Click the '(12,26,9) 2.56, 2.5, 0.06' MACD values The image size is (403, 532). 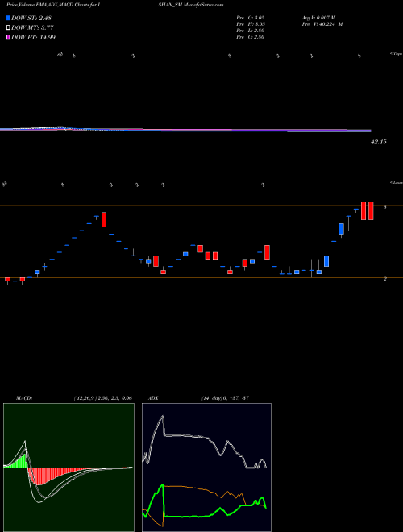click(x=102, y=398)
